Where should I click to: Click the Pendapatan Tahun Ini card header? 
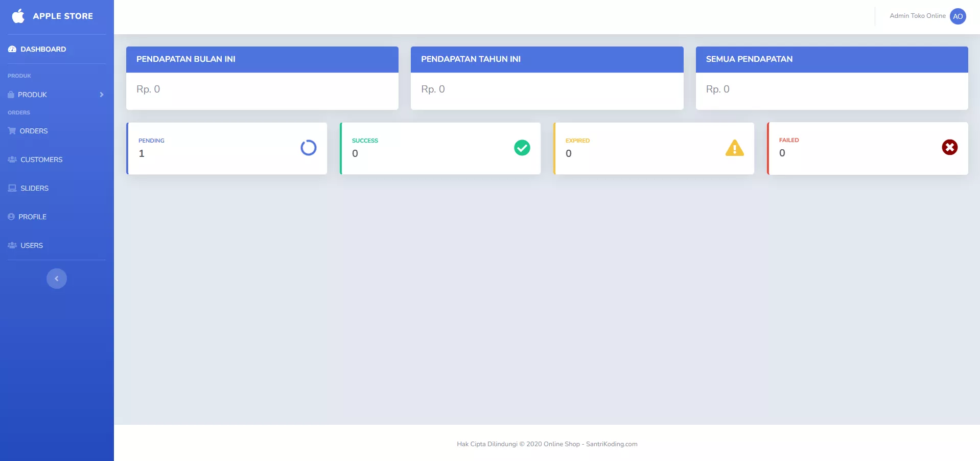(547, 59)
